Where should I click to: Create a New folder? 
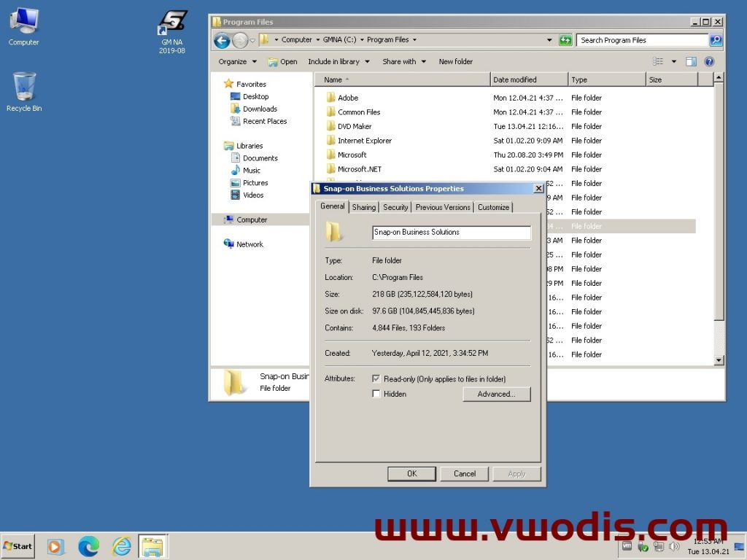tap(455, 61)
